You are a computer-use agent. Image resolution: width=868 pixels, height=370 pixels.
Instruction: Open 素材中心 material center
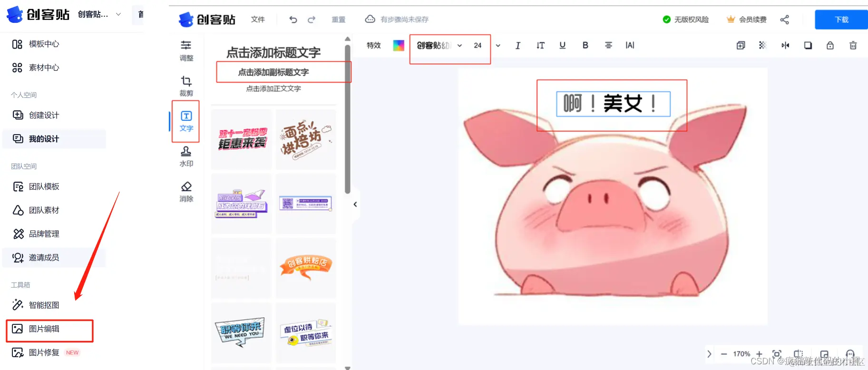[x=36, y=68]
